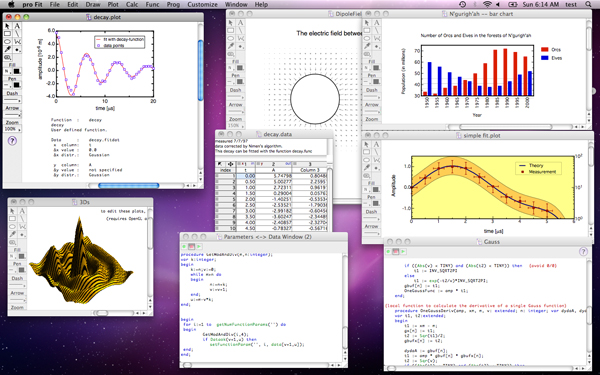The image size is (600, 375).
Task: Open the Dash style dropdown in decay.plot
Action: [12, 100]
